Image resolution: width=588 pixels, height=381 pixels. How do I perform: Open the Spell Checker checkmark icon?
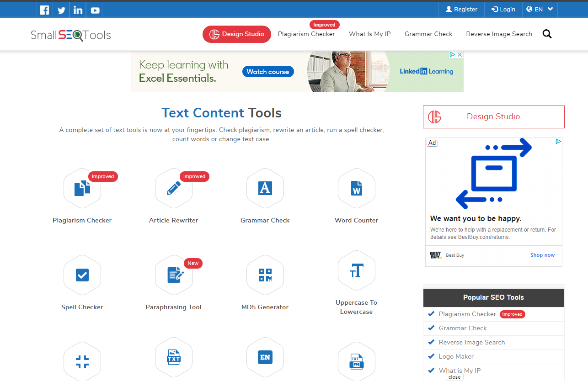pos(82,275)
